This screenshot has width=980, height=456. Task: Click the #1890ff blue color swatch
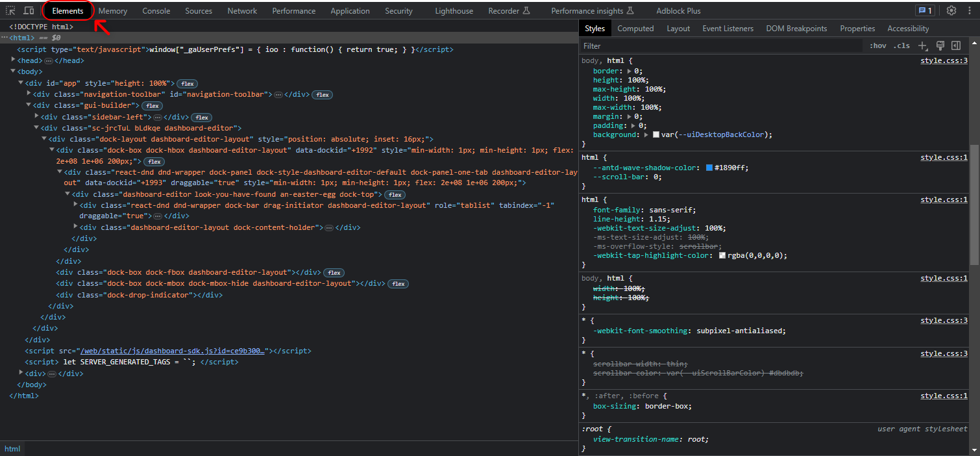click(x=709, y=168)
